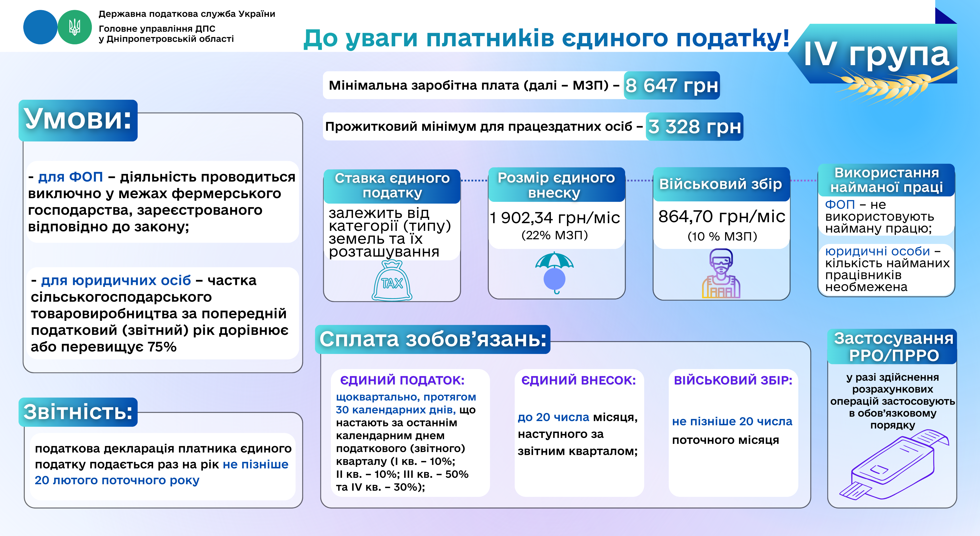Click 20 лютого поточного року text
This screenshot has width=980, height=536.
click(117, 481)
